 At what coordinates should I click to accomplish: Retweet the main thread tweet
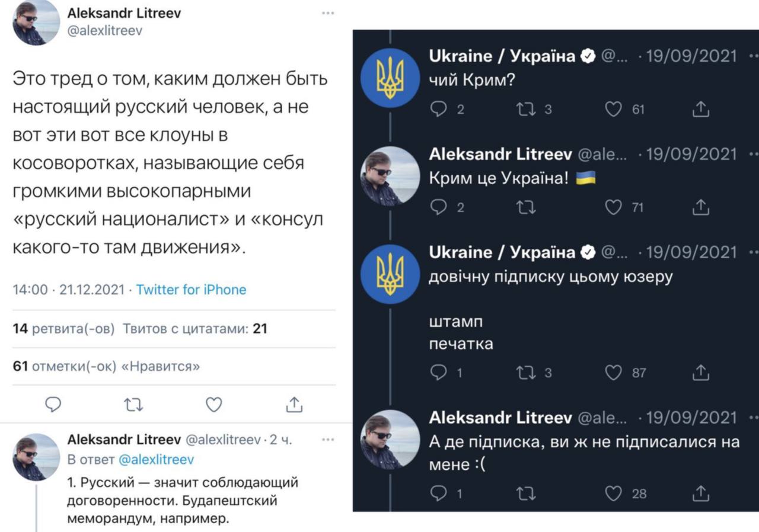(133, 404)
